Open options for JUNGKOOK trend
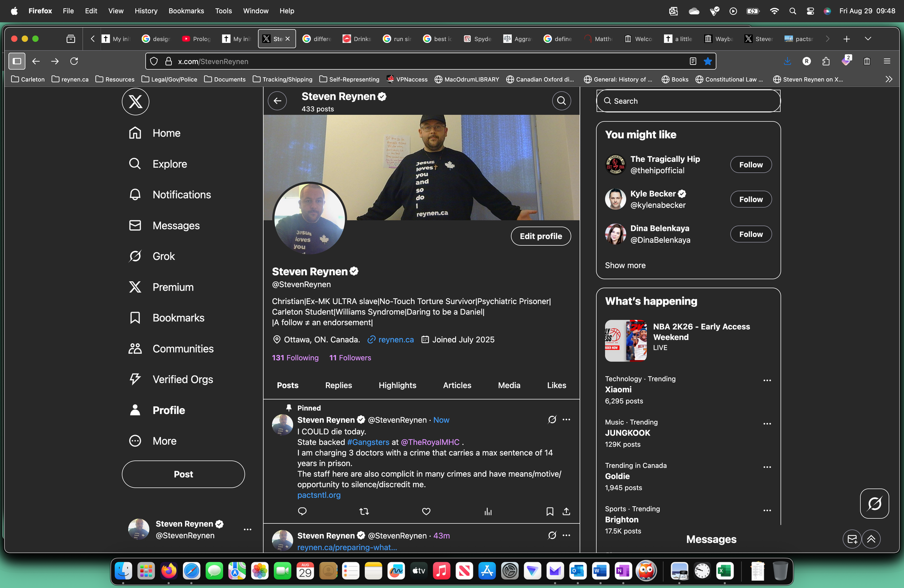Screen dimensions: 904x588 pos(767,423)
